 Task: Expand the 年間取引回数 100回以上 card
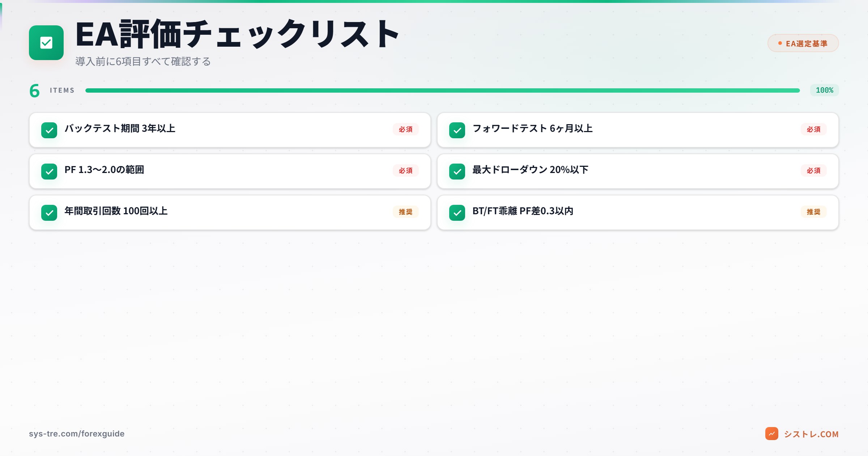229,212
